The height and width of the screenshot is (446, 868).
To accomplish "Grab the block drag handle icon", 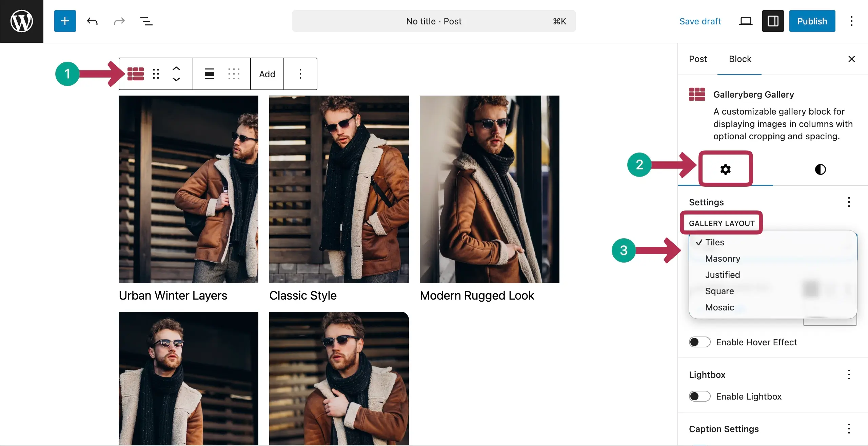I will coord(156,74).
